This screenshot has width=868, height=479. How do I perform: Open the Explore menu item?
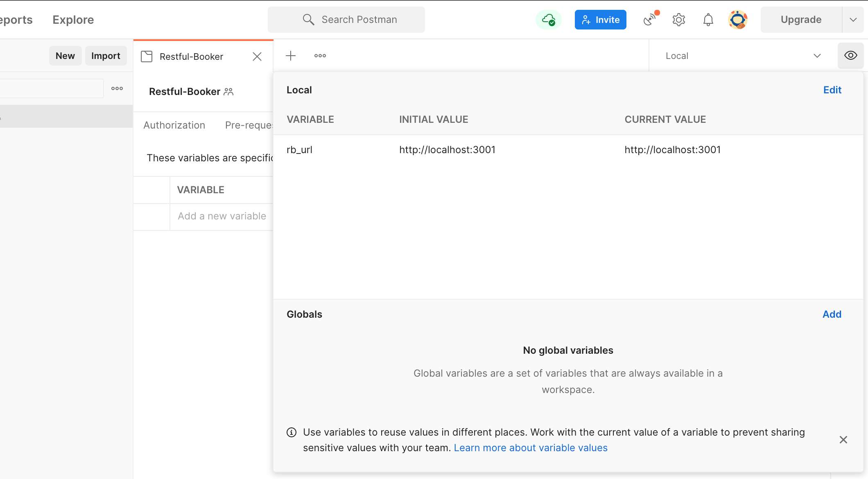[x=73, y=20]
